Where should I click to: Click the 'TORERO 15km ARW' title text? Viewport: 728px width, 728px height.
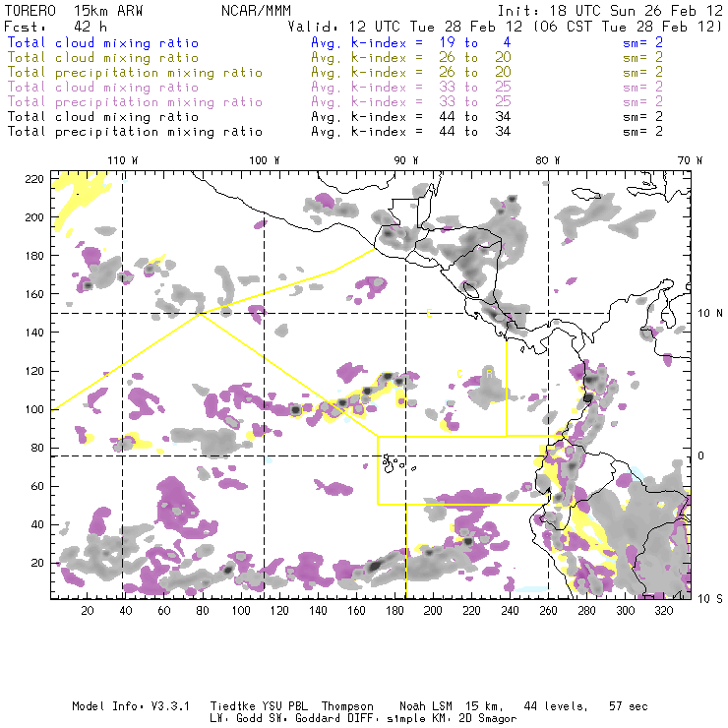tap(74, 11)
